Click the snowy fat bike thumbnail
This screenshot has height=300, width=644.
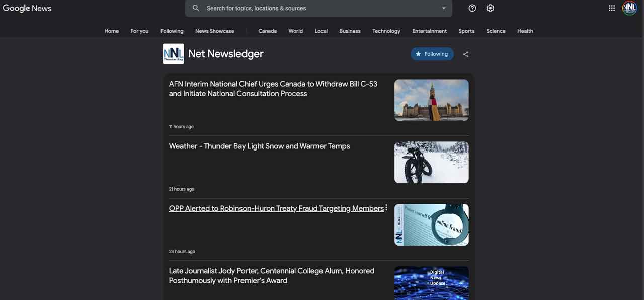point(431,162)
